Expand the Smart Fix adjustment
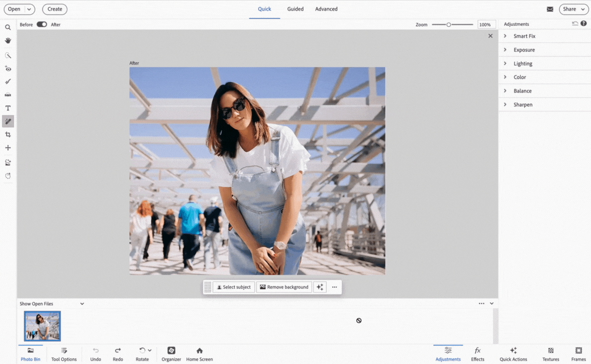This screenshot has width=591, height=364. 524,36
